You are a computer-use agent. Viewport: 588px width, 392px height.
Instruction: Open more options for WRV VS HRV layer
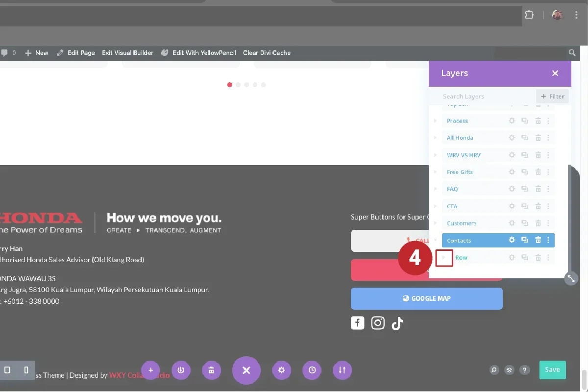tap(548, 155)
